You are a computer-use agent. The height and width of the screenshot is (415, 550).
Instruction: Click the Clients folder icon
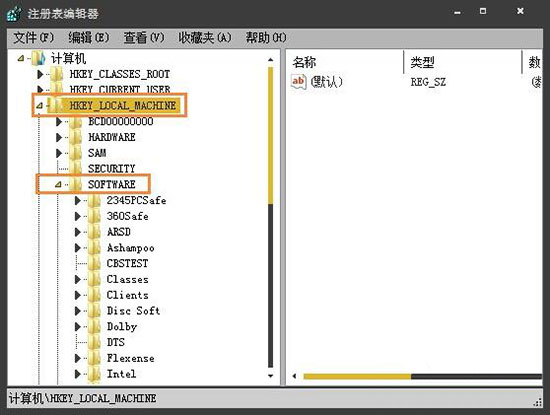pos(94,295)
